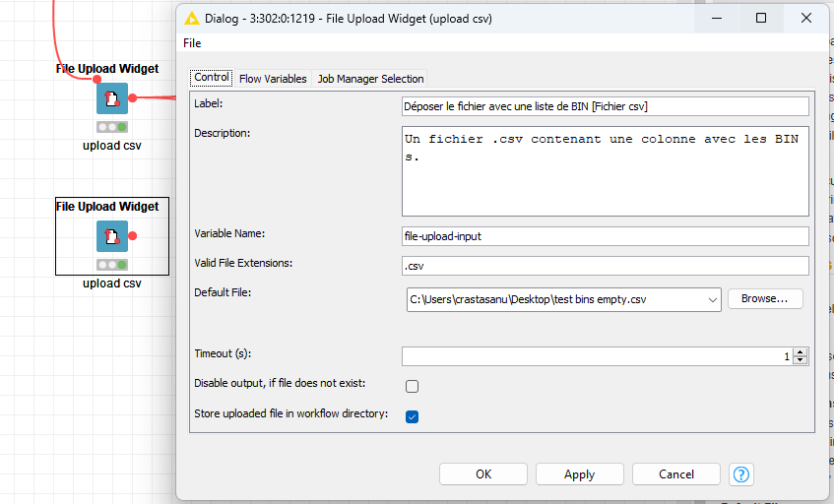This screenshot has width=834, height=504.
Task: Increase the Timeout value with up arrow
Action: (x=801, y=352)
